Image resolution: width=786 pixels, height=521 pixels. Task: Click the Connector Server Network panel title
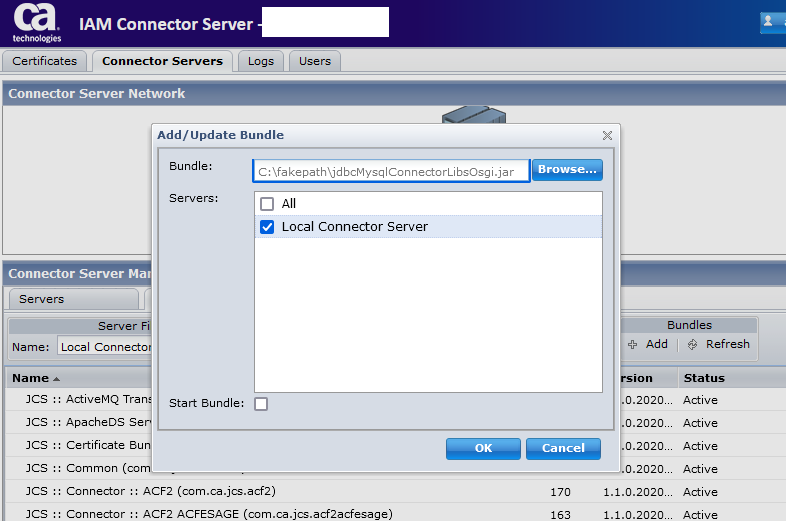coord(97,94)
